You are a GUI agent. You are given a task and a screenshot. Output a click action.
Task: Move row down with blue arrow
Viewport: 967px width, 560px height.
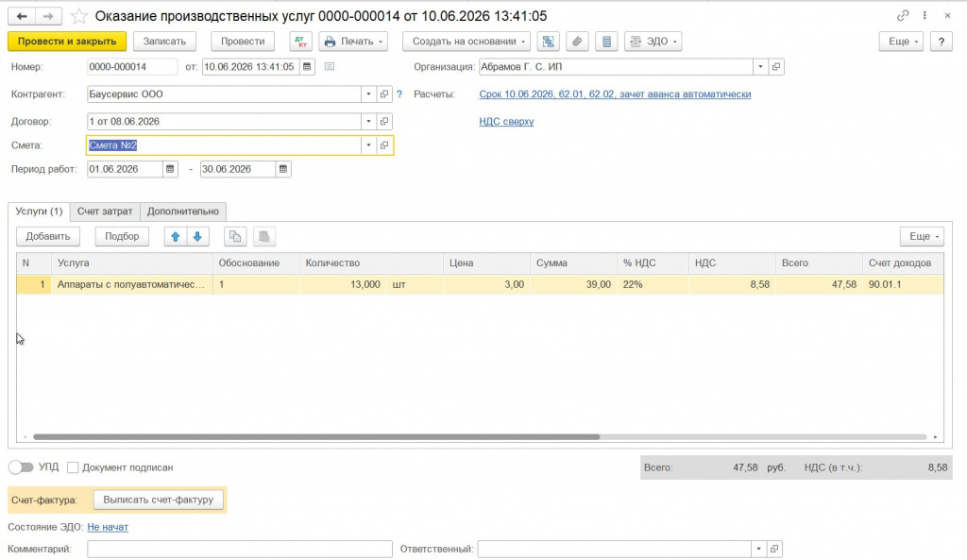pos(197,236)
